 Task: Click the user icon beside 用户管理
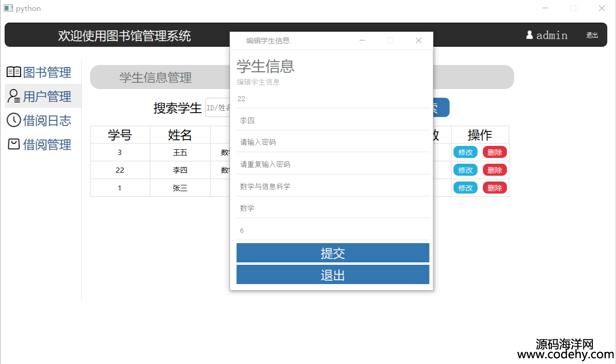click(x=13, y=96)
